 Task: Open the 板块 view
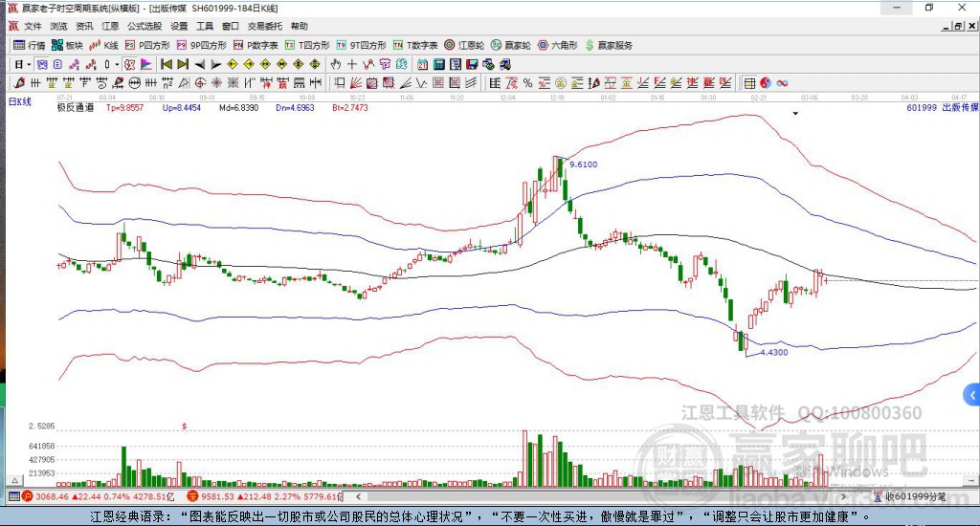pyautogui.click(x=68, y=45)
